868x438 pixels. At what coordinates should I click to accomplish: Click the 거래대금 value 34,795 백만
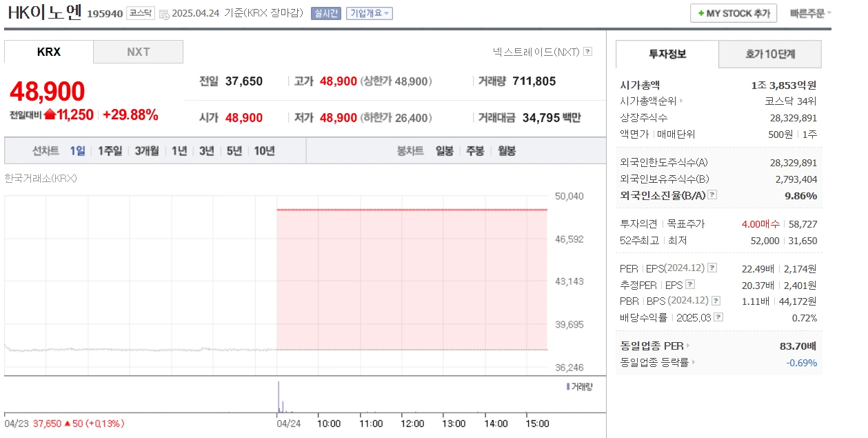pyautogui.click(x=552, y=118)
